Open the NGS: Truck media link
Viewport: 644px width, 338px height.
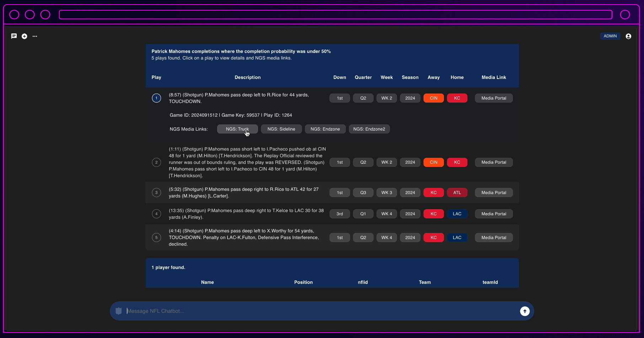[237, 129]
